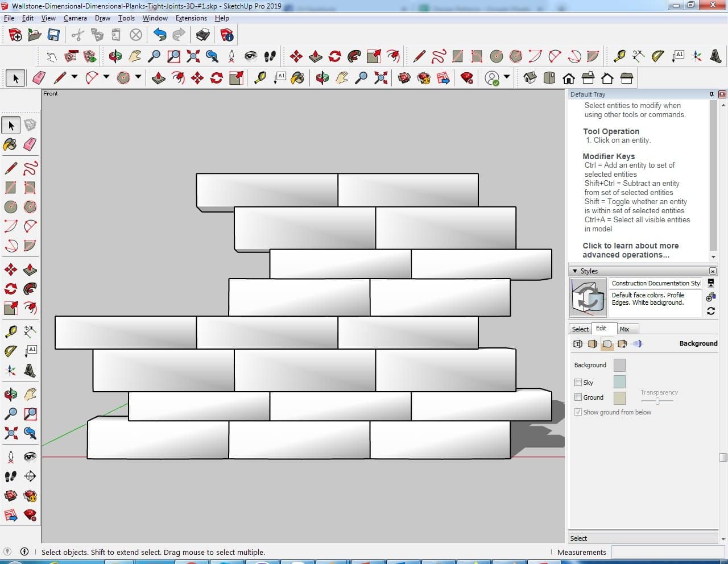Switch to the Iso house view icon

530,78
